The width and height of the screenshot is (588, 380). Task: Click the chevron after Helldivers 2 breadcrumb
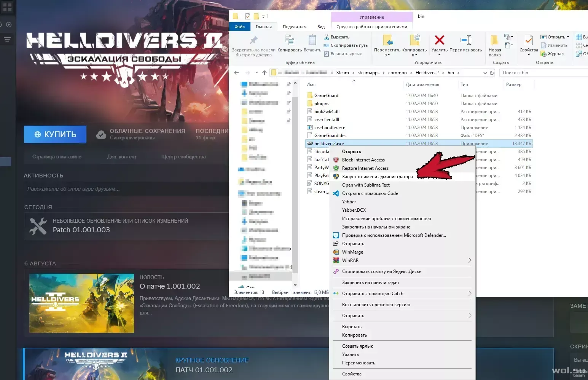(443, 73)
